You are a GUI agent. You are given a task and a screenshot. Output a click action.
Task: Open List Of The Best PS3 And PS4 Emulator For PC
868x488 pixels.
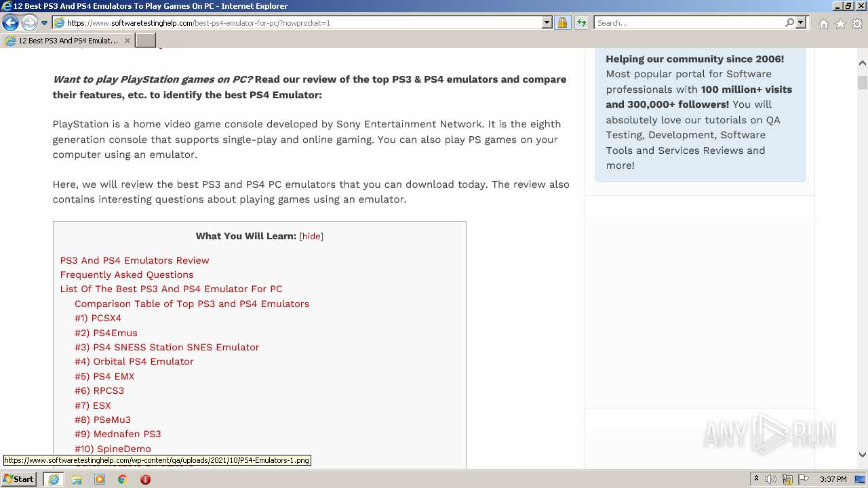171,289
